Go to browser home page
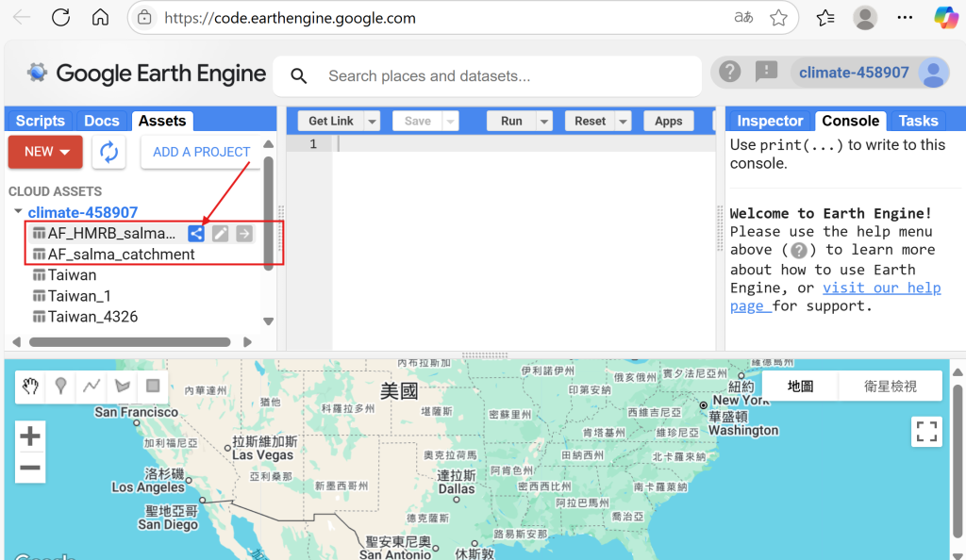966x560 pixels. tap(100, 17)
